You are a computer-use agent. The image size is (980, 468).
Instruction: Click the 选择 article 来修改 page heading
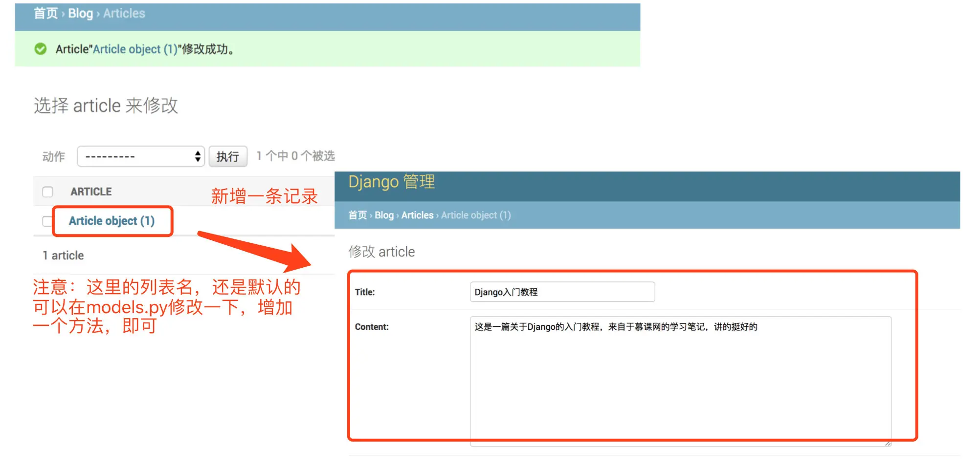click(106, 106)
